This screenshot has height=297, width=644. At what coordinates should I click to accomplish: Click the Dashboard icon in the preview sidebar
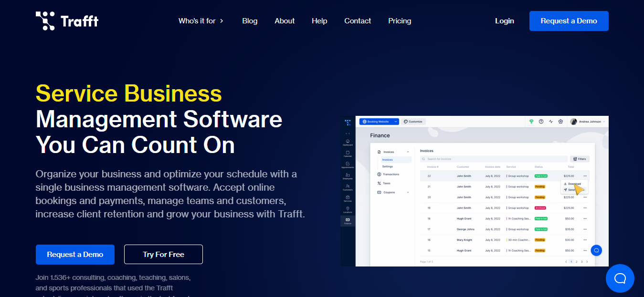348,142
